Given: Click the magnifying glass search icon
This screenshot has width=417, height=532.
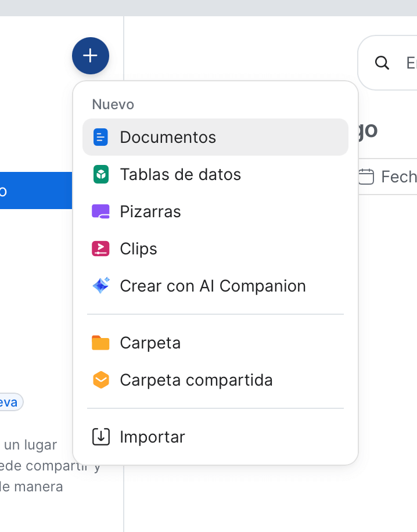Looking at the screenshot, I should point(382,63).
